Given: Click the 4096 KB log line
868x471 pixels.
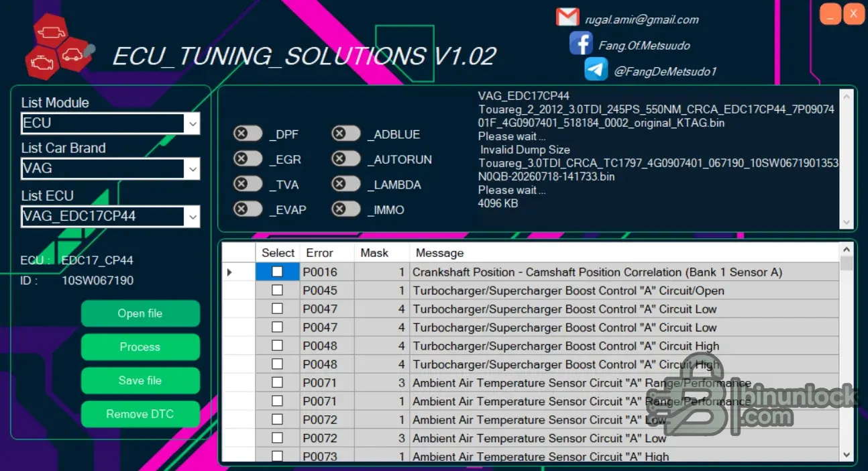Looking at the screenshot, I should (x=498, y=203).
